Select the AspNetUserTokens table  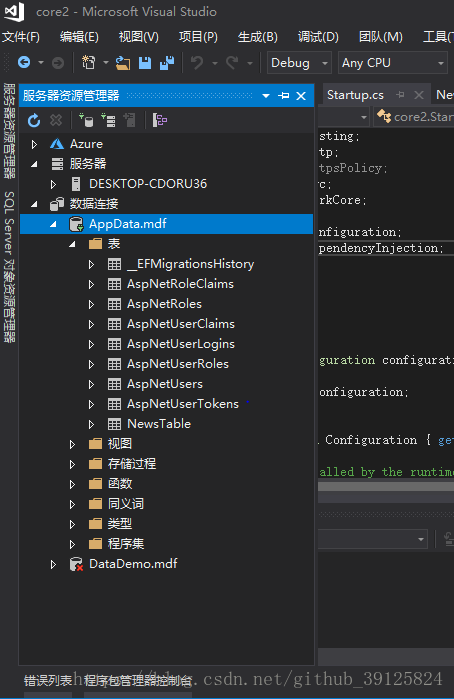183,404
